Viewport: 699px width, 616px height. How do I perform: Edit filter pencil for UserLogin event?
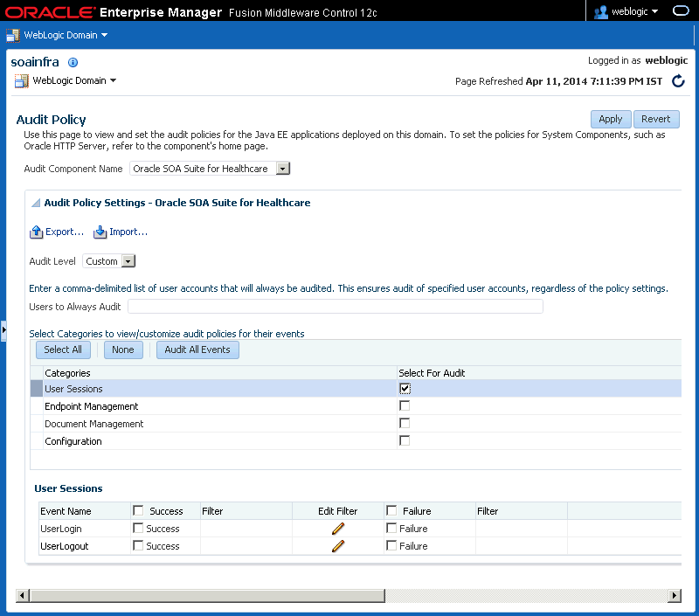point(338,529)
